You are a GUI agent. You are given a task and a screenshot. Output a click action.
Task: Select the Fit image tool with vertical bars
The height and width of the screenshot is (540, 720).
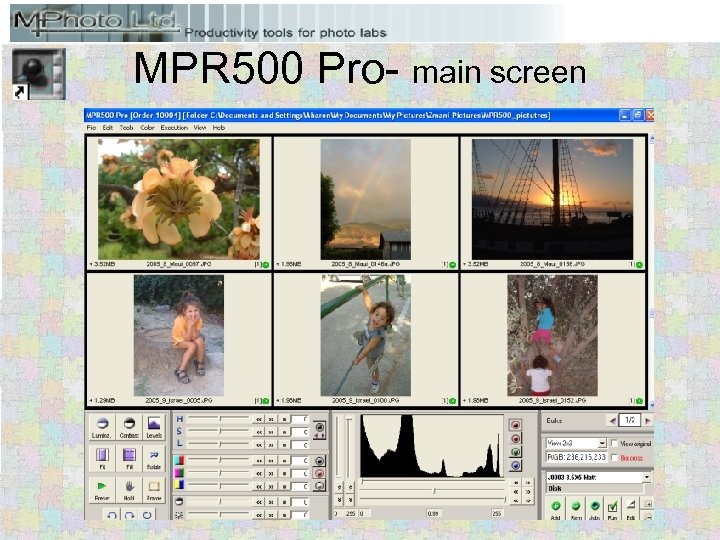point(102,459)
